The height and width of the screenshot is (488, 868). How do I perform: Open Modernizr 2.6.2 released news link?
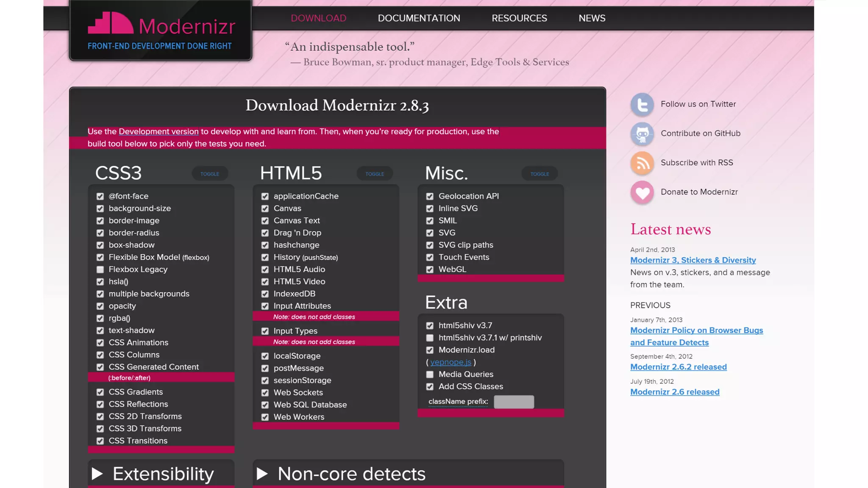(x=678, y=367)
